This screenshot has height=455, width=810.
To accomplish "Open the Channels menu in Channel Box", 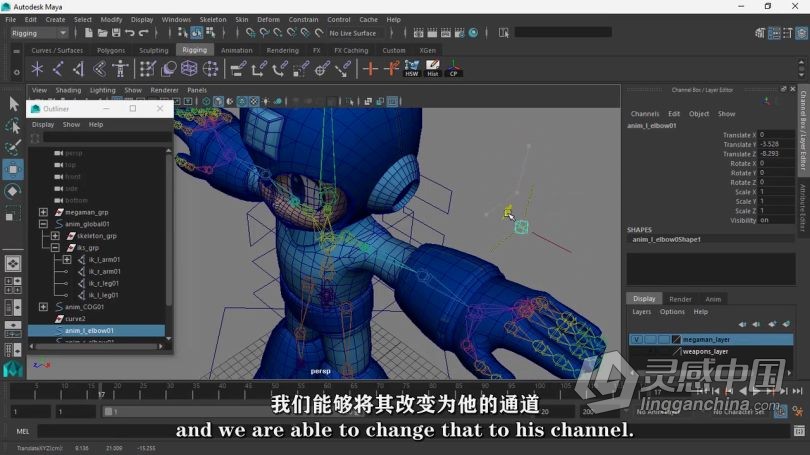I will [645, 114].
